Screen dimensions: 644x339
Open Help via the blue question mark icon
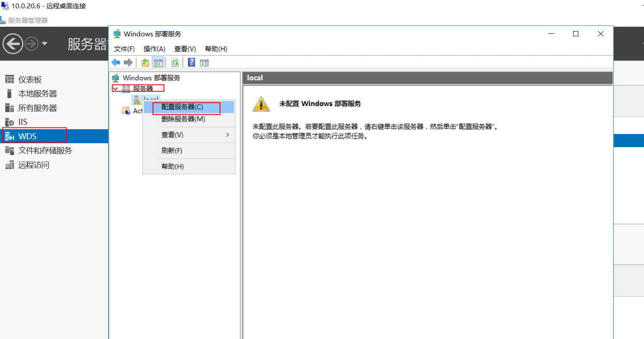pyautogui.click(x=191, y=62)
